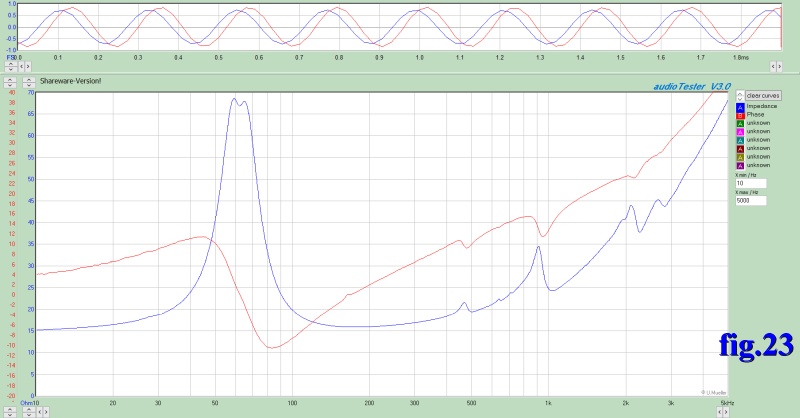Select the purple unknown curve swatch
This screenshot has height=418, width=800.
740,165
